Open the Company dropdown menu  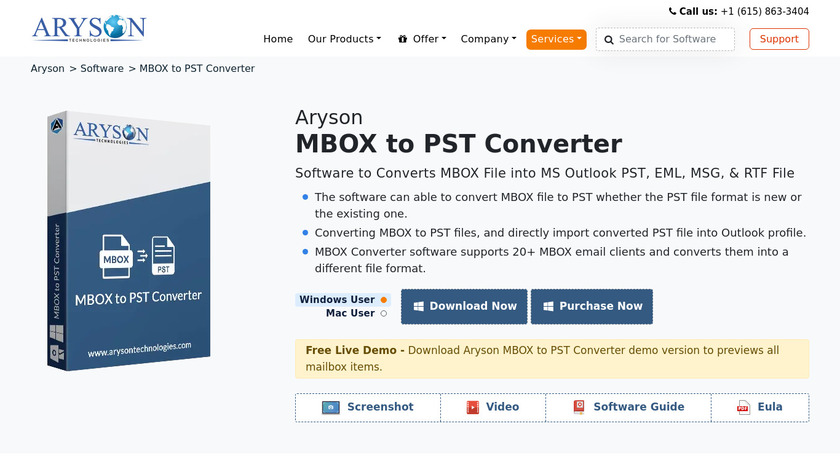point(488,40)
